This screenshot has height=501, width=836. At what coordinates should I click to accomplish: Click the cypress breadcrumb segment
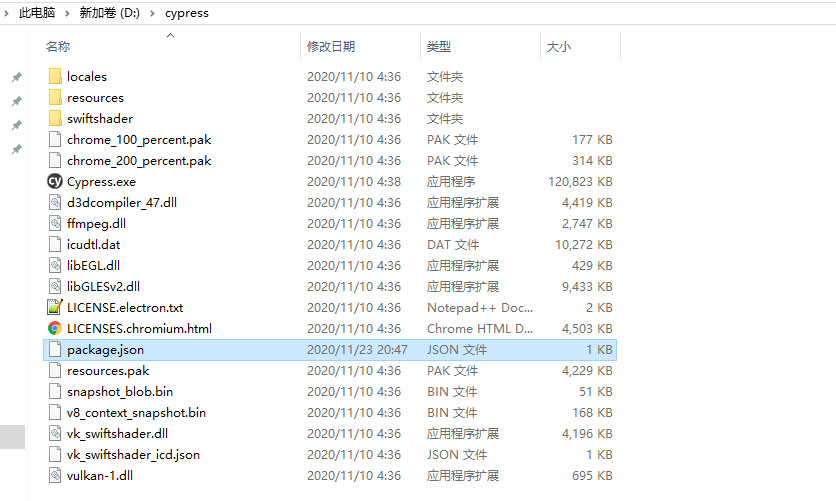(x=187, y=13)
